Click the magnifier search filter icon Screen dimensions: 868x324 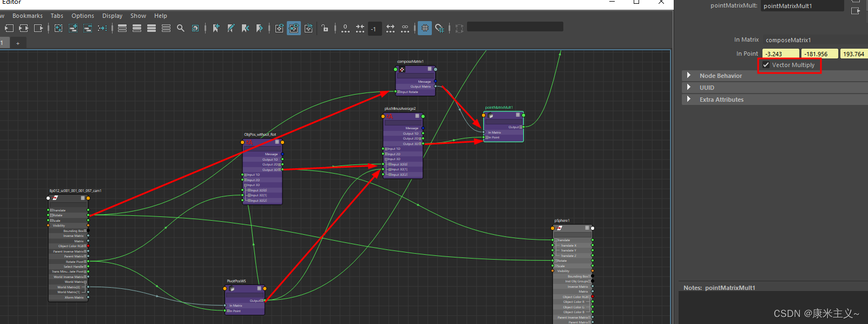[x=181, y=28]
